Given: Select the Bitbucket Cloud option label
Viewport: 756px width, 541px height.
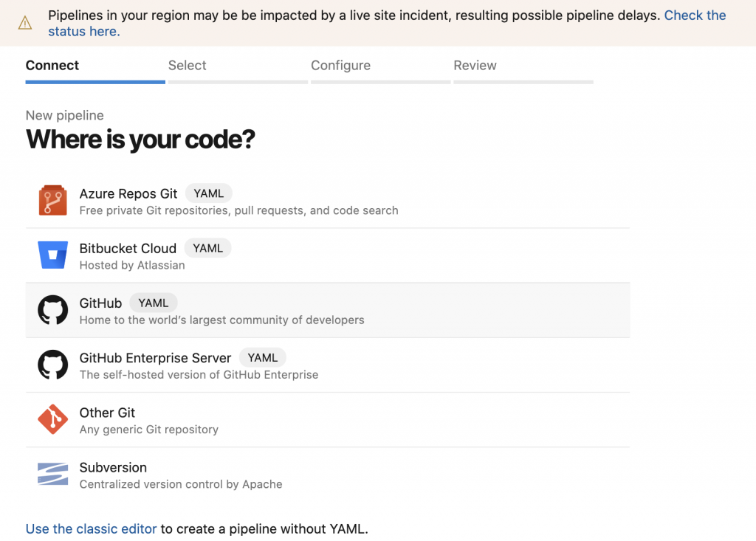Looking at the screenshot, I should coord(128,248).
